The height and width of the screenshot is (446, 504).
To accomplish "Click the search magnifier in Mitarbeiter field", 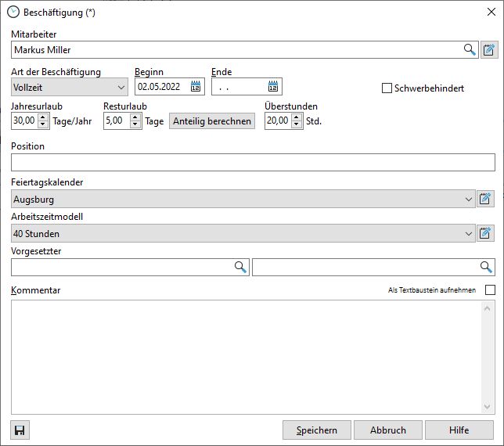I will [x=470, y=50].
